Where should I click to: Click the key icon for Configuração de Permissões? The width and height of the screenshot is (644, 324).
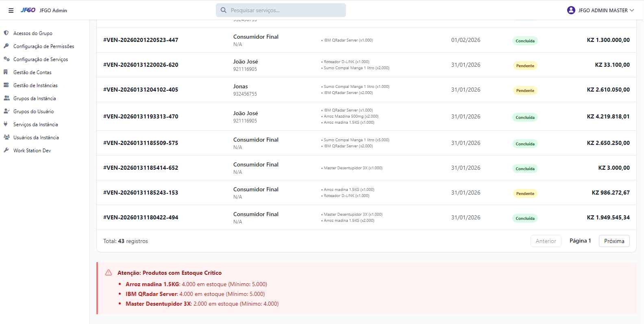pos(6,46)
